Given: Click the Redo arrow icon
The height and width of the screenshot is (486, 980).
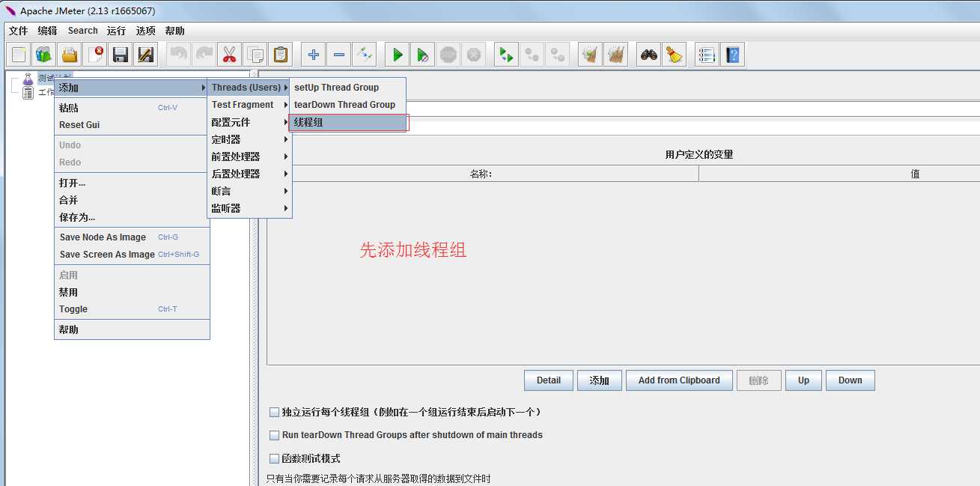Looking at the screenshot, I should [x=204, y=55].
